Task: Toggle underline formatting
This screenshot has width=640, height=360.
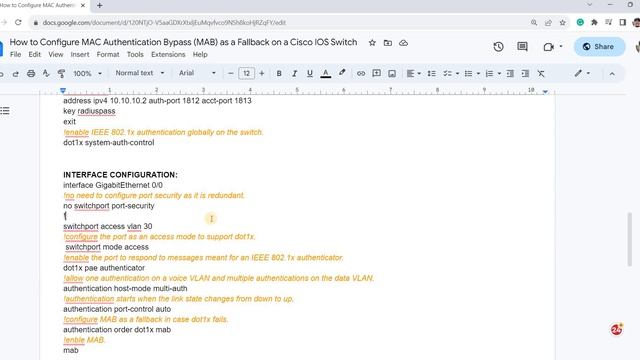Action: [x=310, y=73]
